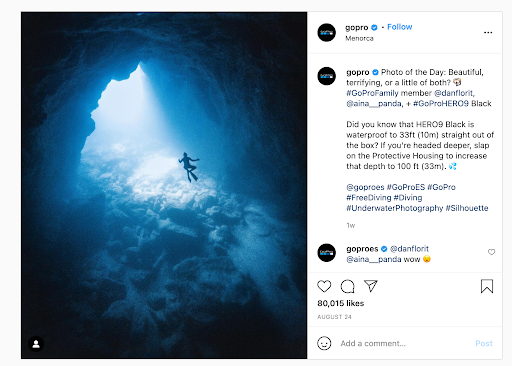Open goproes avatar beside the comment

327,253
